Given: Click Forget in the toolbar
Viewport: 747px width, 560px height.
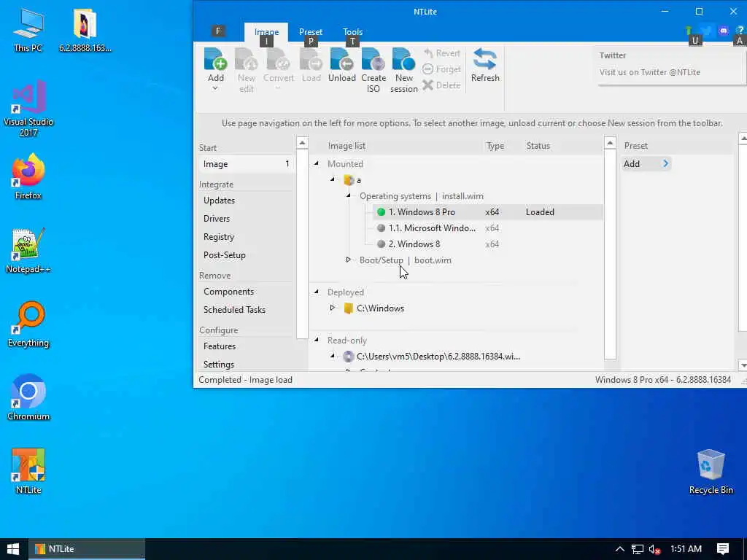Looking at the screenshot, I should pos(442,69).
